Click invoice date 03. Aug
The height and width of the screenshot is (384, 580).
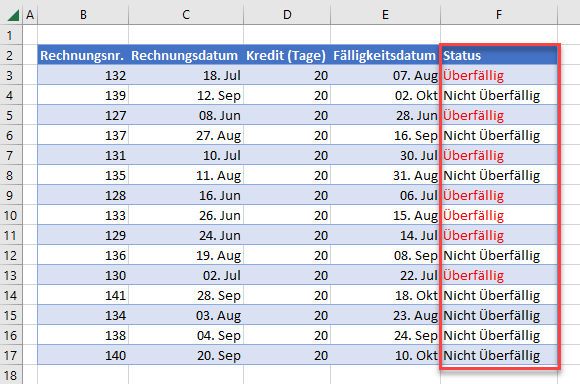186,315
